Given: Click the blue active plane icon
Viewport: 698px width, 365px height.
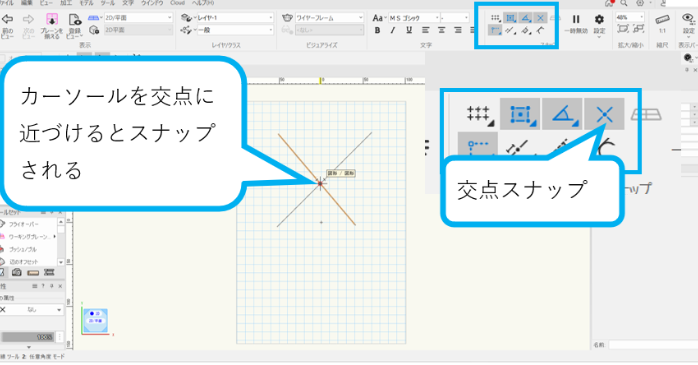Looking at the screenshot, I should point(94,18).
